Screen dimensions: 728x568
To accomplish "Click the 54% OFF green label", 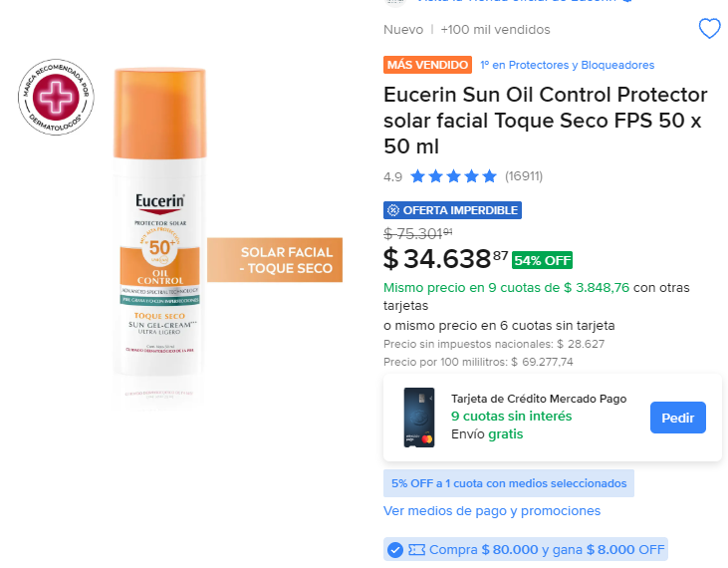I will pos(542,260).
